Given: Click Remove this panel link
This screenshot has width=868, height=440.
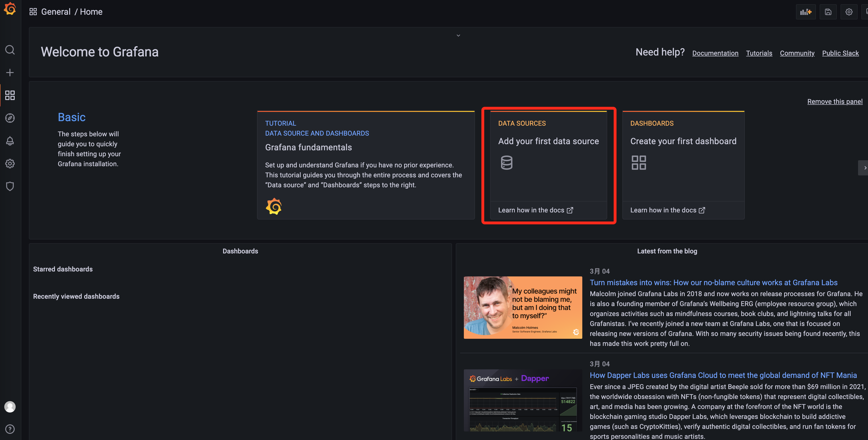Looking at the screenshot, I should (835, 101).
